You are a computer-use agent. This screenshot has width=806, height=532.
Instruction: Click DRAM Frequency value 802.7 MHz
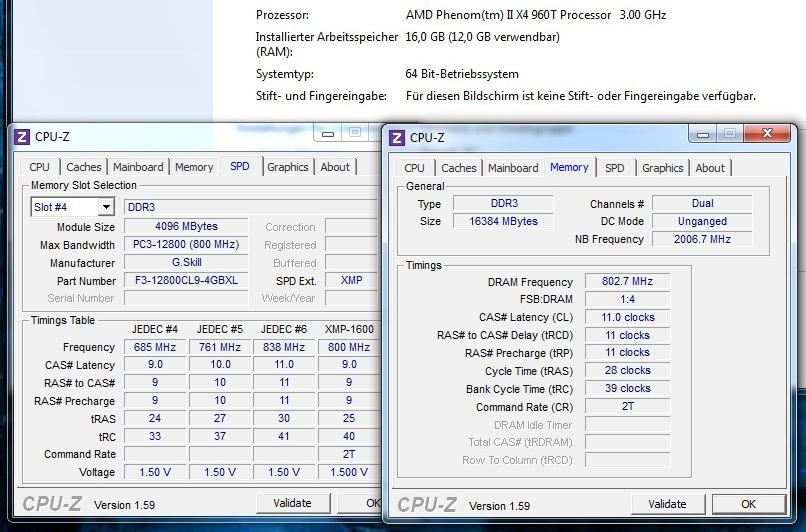point(628,282)
